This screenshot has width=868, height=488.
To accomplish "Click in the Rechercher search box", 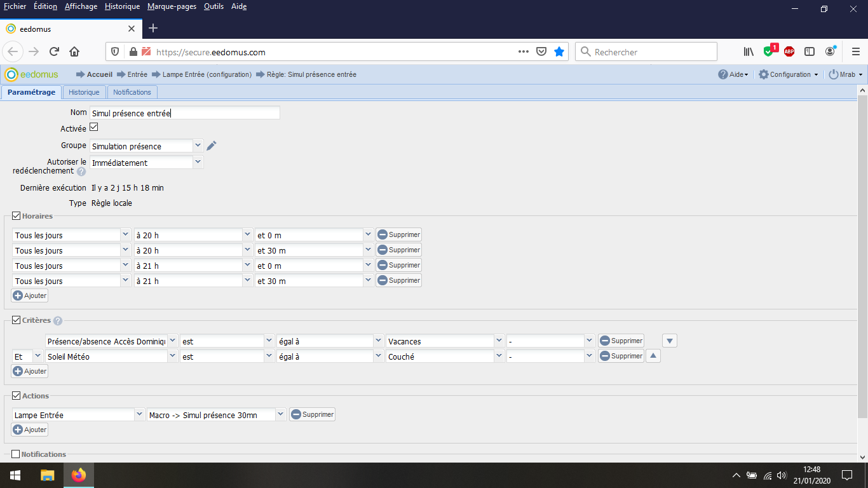I will [x=646, y=52].
